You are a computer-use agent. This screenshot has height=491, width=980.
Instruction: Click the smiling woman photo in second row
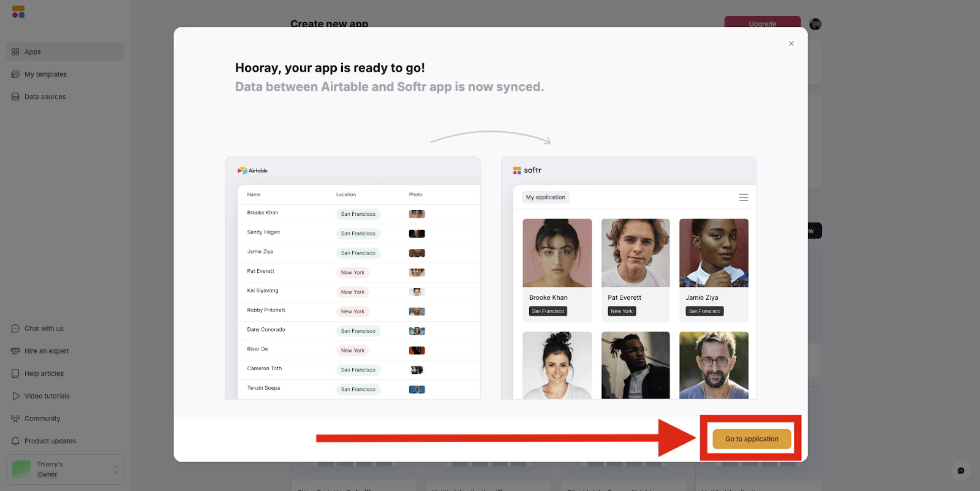(557, 365)
